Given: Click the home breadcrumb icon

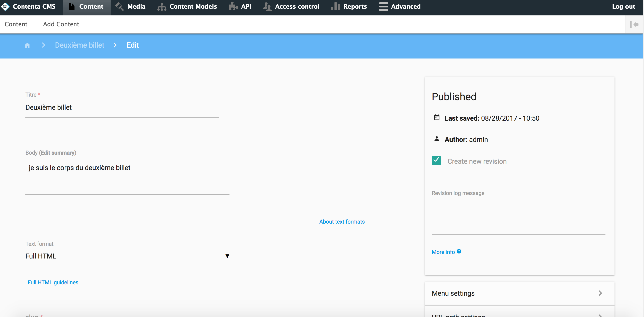Looking at the screenshot, I should coord(27,45).
